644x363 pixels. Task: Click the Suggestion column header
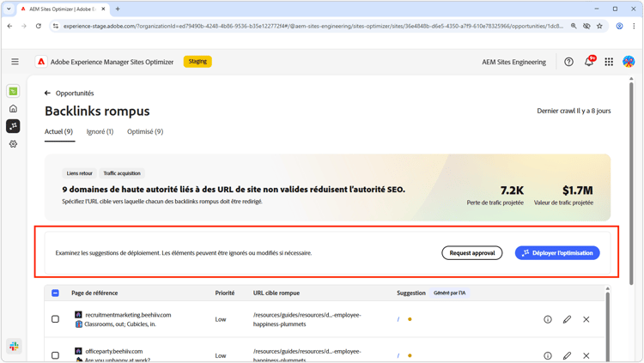pyautogui.click(x=411, y=293)
